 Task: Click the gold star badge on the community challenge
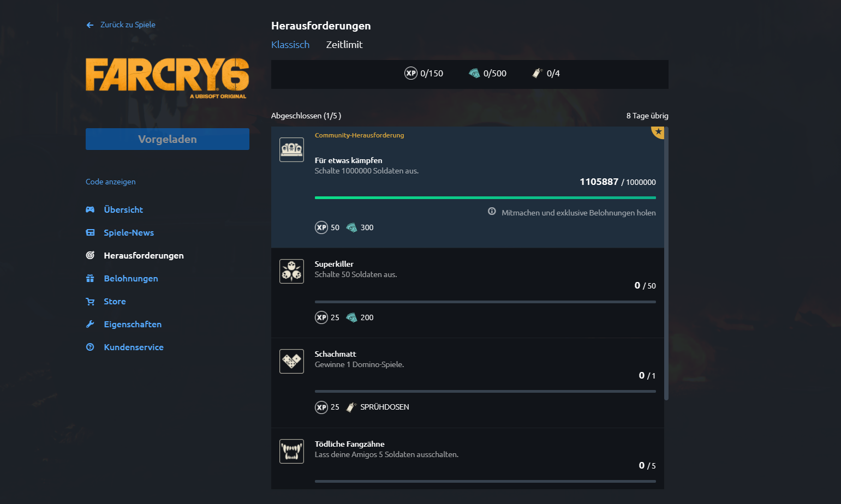[x=658, y=132]
